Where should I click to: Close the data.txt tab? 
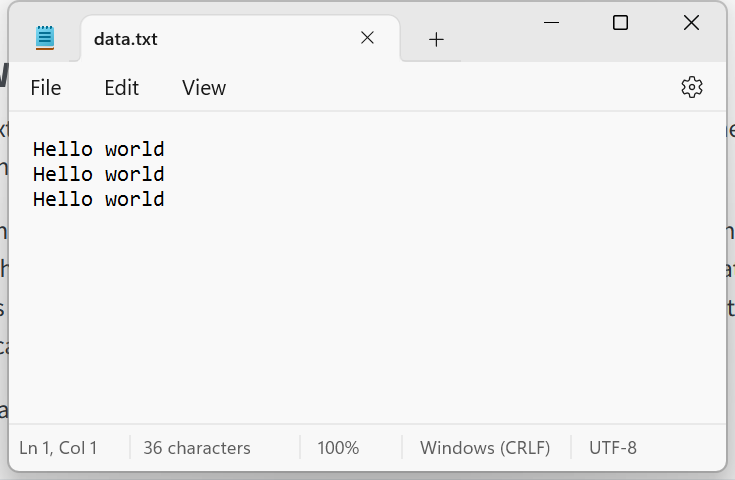(x=368, y=38)
